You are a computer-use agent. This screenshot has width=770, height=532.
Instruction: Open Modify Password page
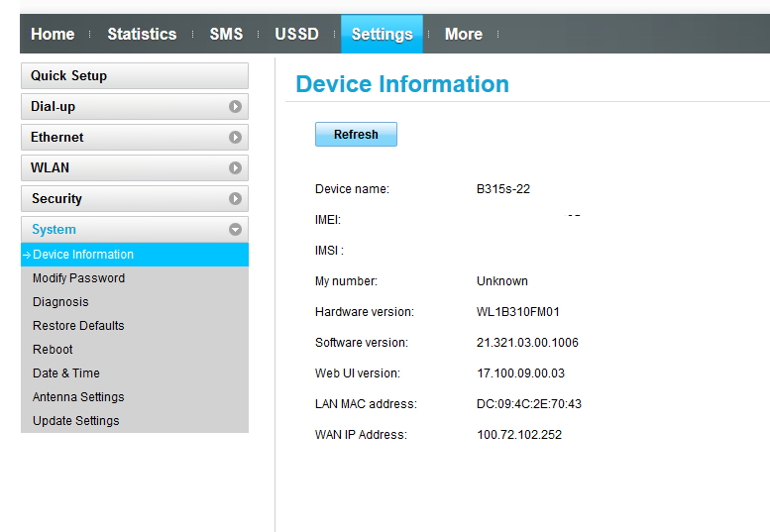(78, 278)
